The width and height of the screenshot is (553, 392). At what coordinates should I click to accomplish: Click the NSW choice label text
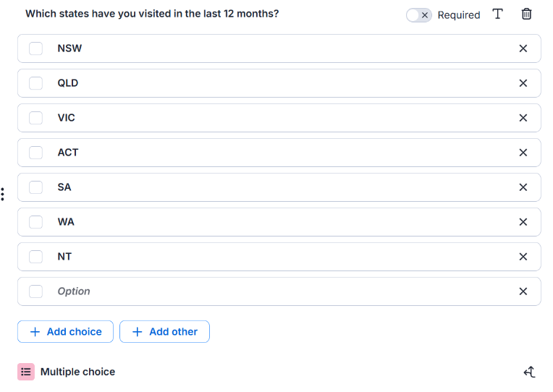[69, 48]
